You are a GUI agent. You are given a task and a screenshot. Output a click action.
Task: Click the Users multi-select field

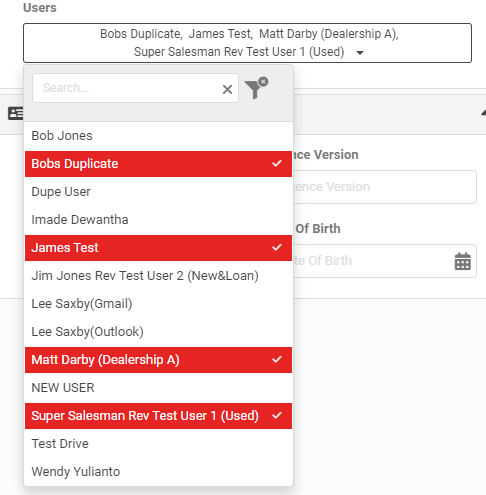247,43
